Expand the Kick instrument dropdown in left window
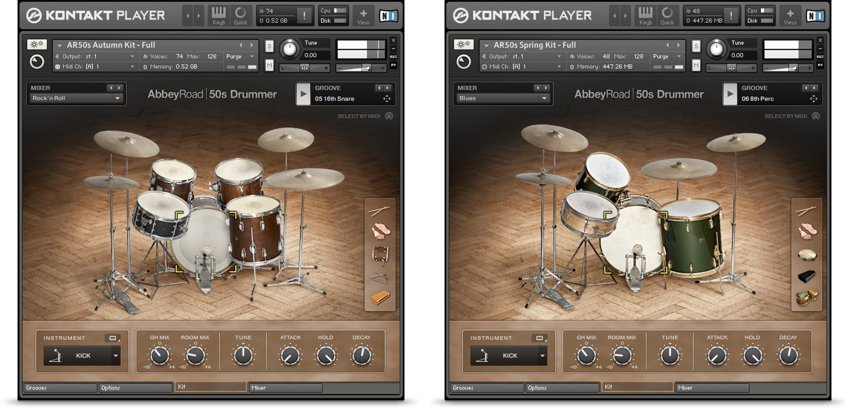This screenshot has height=409, width=849. [x=117, y=355]
